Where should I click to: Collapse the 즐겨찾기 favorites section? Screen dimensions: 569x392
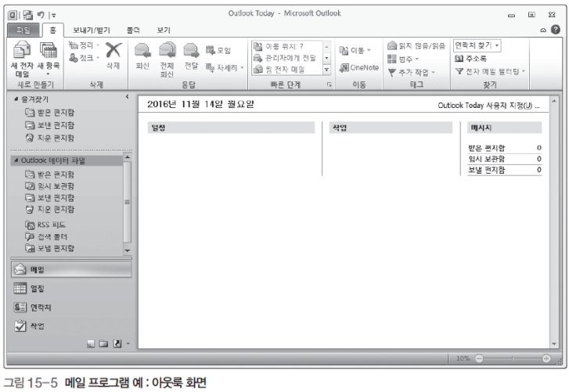(16, 99)
